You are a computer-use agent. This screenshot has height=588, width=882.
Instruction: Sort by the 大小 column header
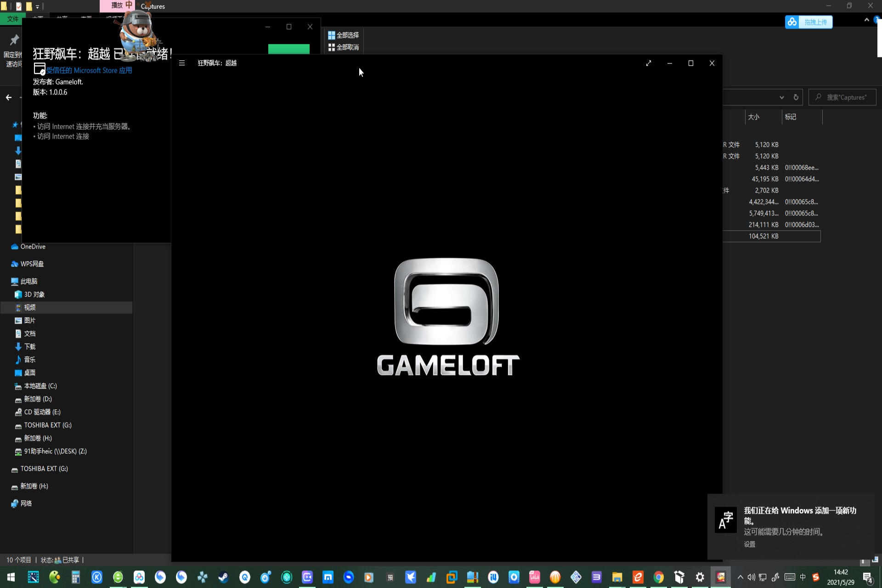pyautogui.click(x=763, y=117)
